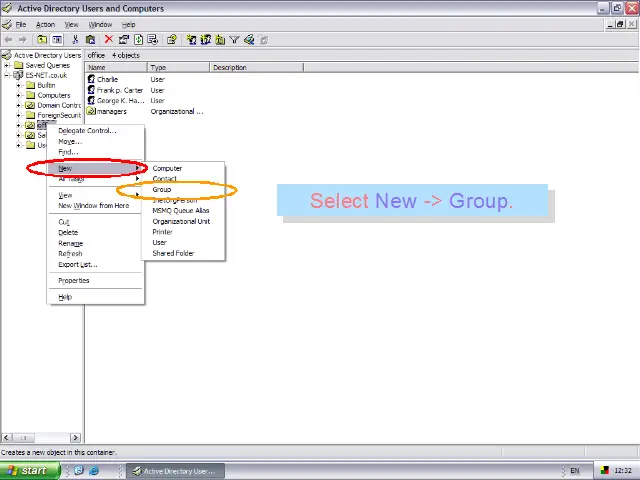Select Properties in the context menu
Image resolution: width=640 pixels, height=480 pixels.
pyautogui.click(x=96, y=280)
